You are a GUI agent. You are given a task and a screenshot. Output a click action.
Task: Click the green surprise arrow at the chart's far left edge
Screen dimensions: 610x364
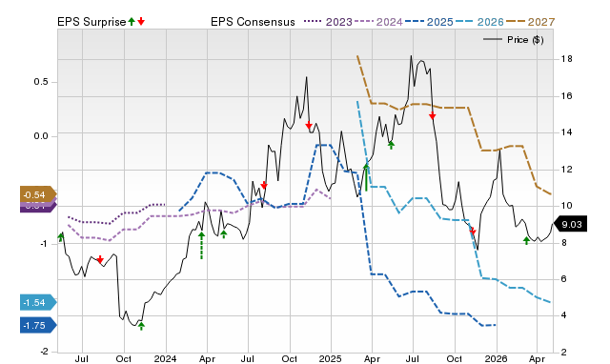pyautogui.click(x=61, y=237)
